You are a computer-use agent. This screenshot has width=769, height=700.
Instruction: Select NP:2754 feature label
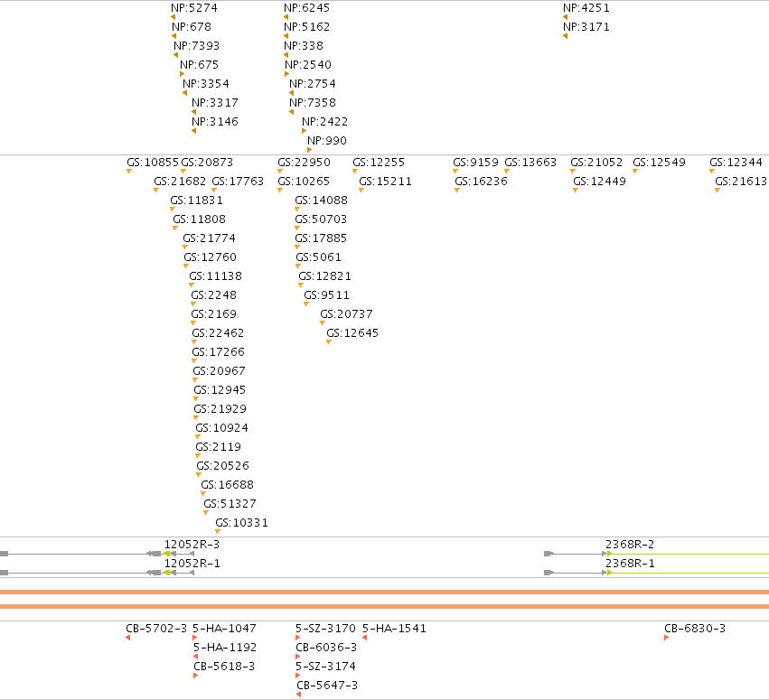[x=313, y=84]
